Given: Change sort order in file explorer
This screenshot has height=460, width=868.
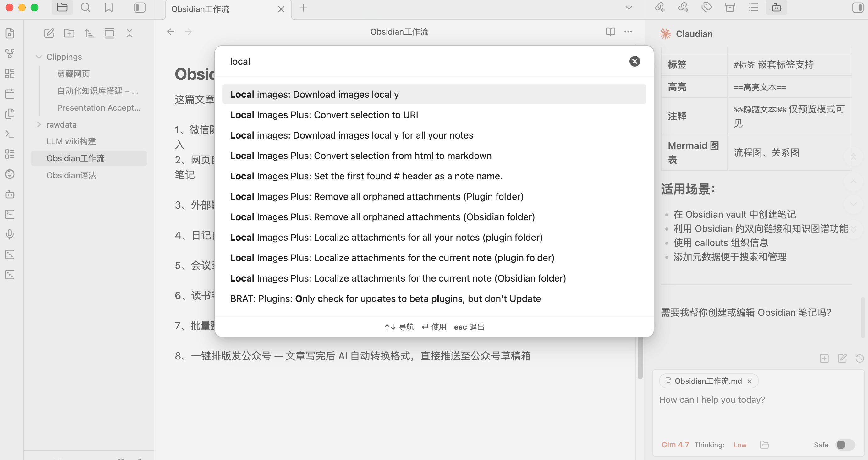Looking at the screenshot, I should [89, 33].
